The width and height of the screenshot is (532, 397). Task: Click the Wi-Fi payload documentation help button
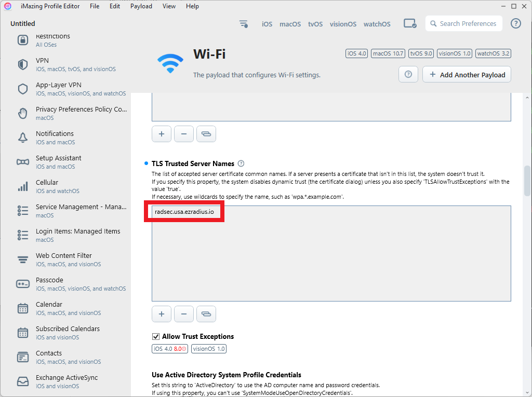click(x=408, y=74)
